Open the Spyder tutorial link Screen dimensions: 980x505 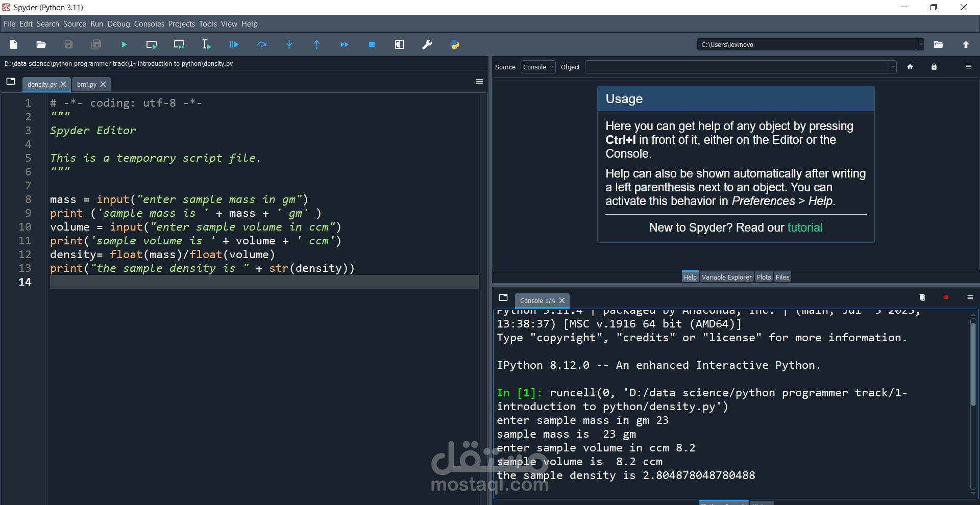tap(805, 228)
